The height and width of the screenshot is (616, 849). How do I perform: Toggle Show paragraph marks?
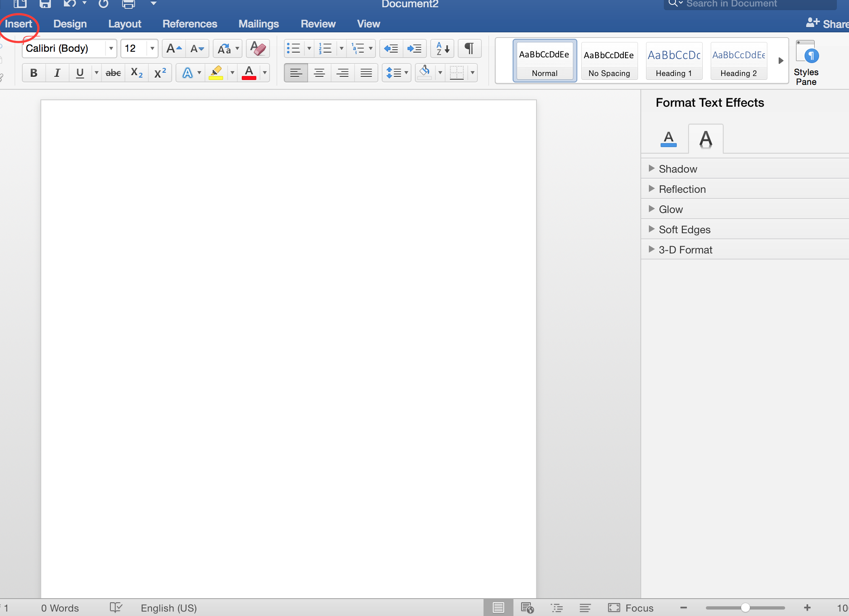469,49
